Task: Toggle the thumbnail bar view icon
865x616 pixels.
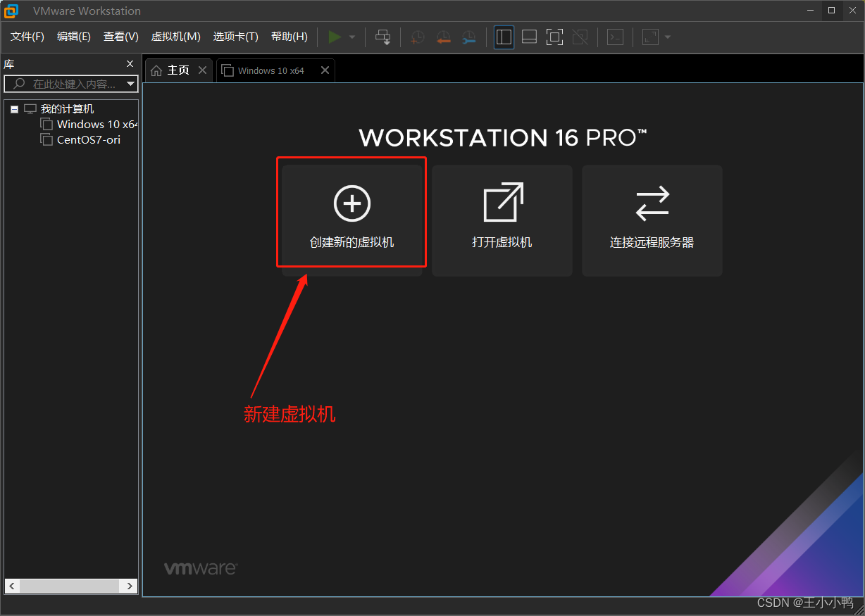Action: [x=529, y=37]
